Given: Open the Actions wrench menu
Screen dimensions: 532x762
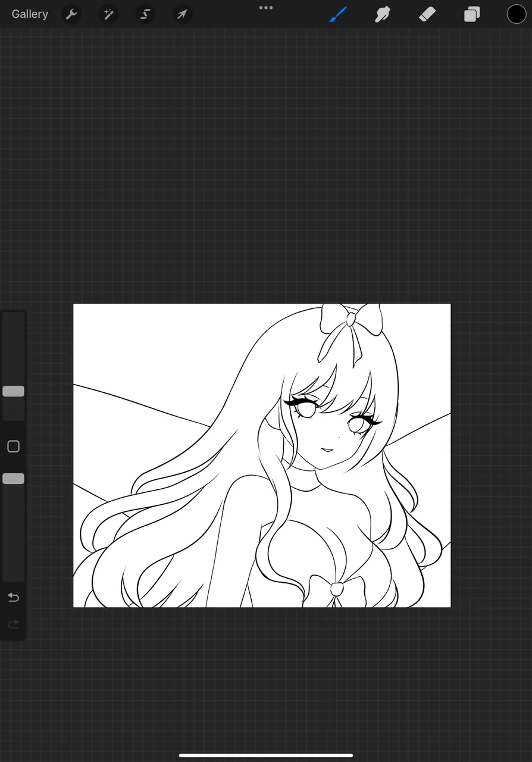Looking at the screenshot, I should coord(71,14).
